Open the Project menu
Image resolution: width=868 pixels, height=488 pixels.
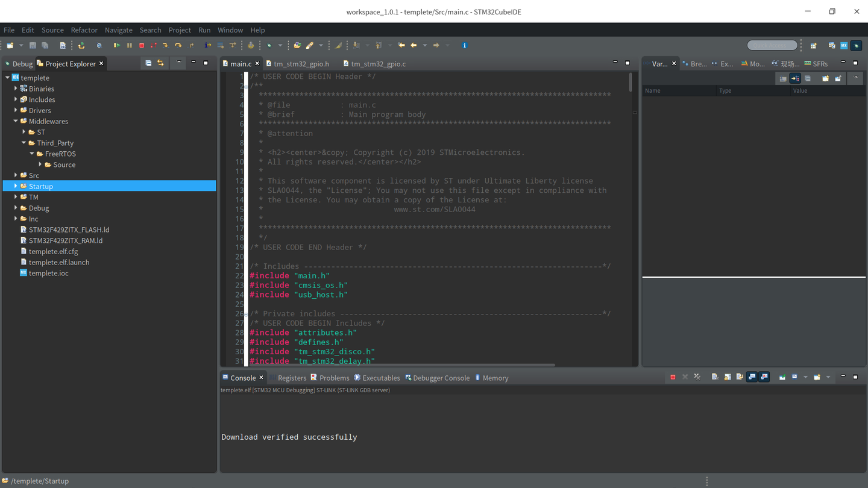180,30
